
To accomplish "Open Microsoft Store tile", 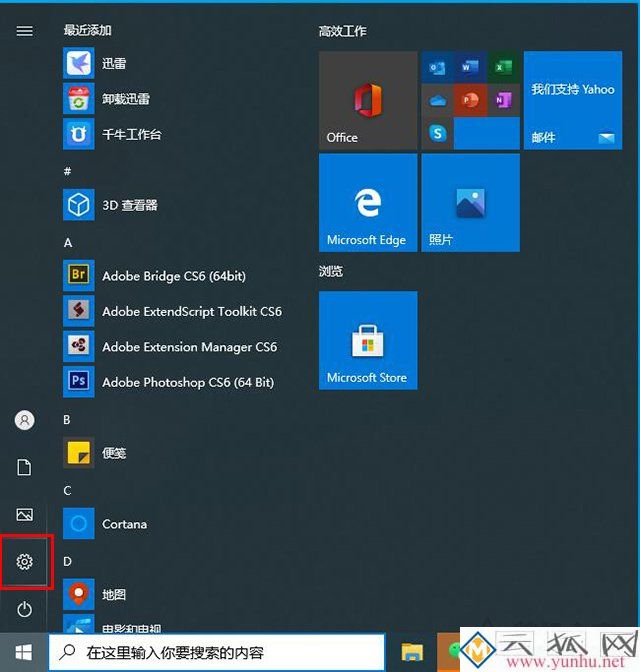I will tap(368, 340).
